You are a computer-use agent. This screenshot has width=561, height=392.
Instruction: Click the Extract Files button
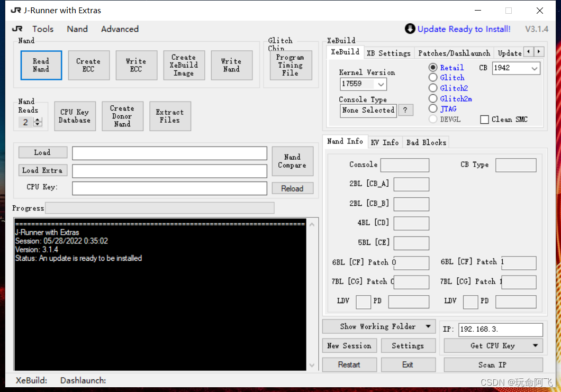(x=170, y=116)
